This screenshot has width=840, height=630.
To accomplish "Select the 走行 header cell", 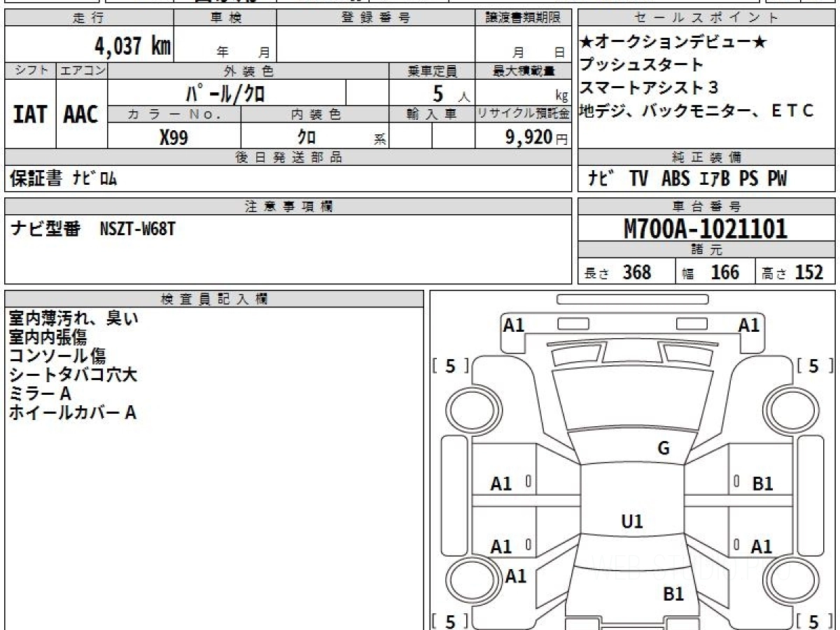I will click(89, 18).
